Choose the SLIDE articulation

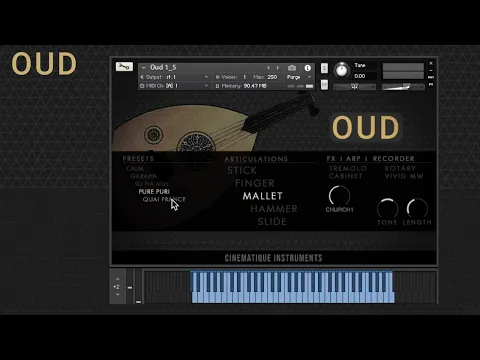(x=272, y=222)
